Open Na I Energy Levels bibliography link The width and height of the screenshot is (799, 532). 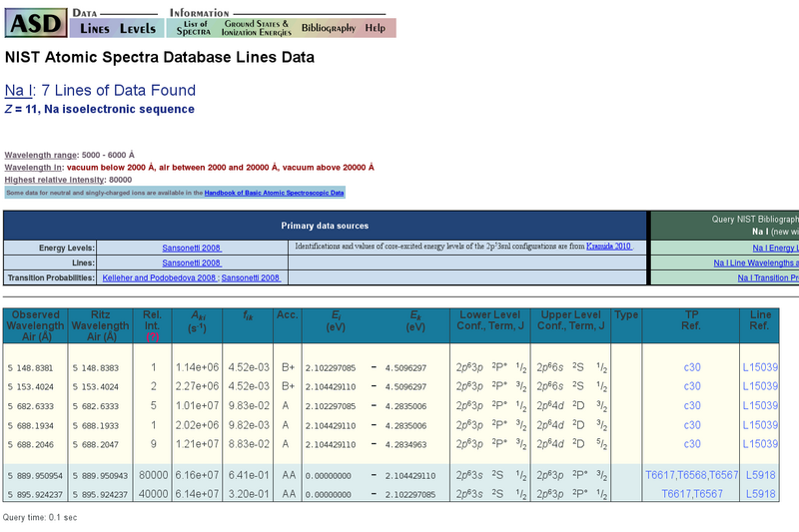776,248
